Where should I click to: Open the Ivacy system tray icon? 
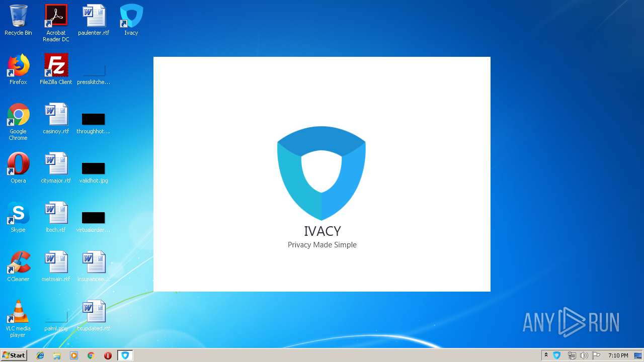pyautogui.click(x=557, y=355)
